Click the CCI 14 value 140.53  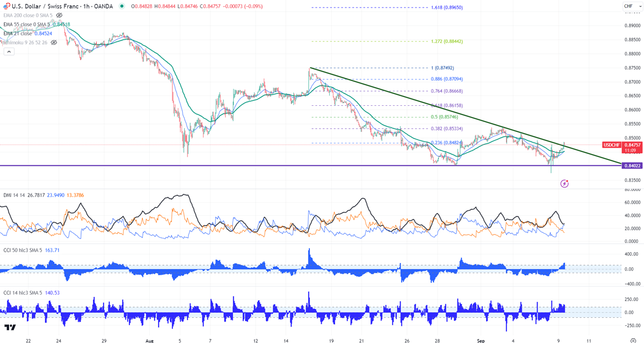click(x=52, y=293)
